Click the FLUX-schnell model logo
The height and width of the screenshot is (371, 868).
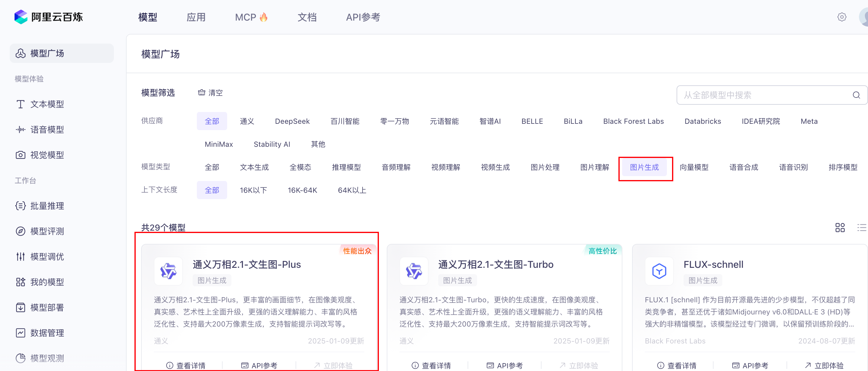659,271
